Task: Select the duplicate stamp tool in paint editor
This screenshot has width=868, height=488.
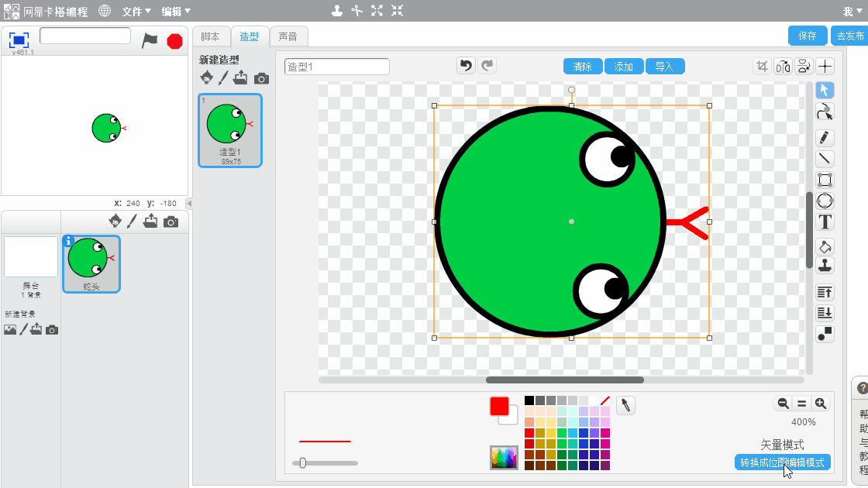Action: pos(825,266)
